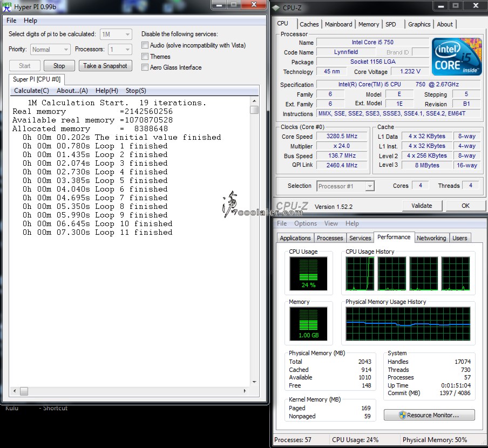Switch to the CPU-Z Mainboard tab
Viewport: 488px width, 448px height.
tap(338, 24)
